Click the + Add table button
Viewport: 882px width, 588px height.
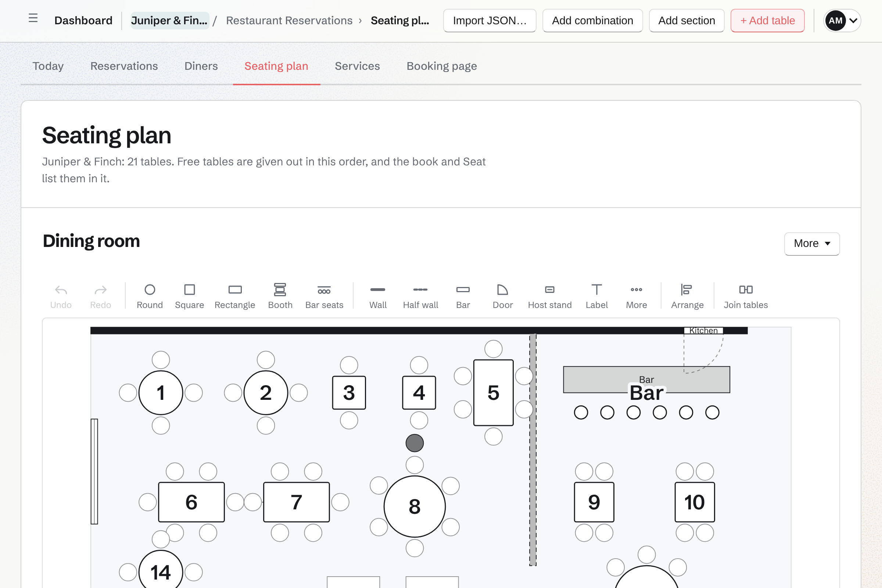click(x=768, y=21)
